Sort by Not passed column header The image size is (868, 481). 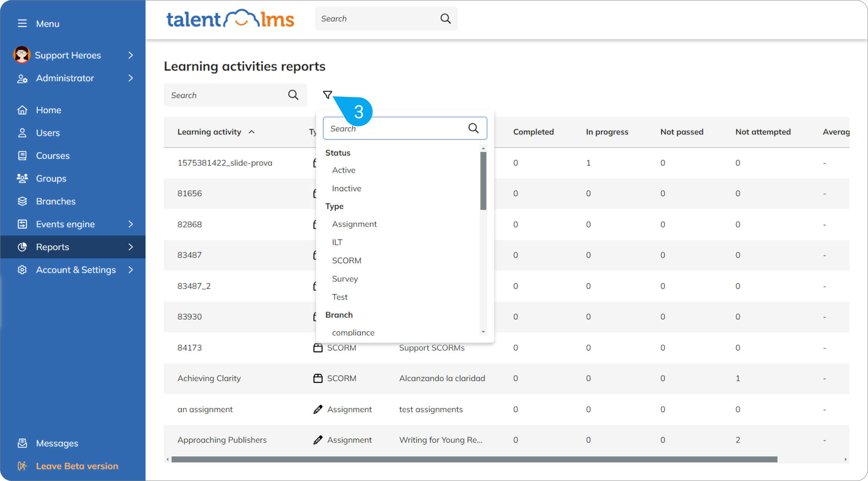pos(682,132)
